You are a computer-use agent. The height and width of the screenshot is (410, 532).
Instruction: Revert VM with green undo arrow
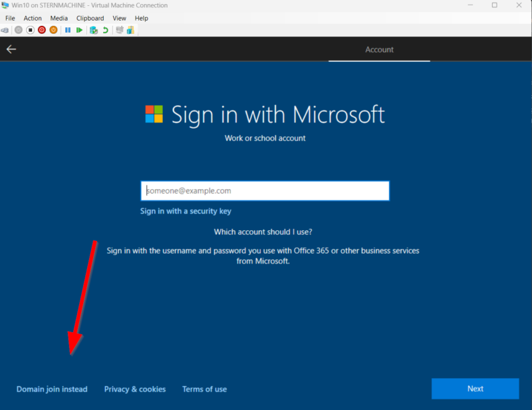tap(106, 30)
